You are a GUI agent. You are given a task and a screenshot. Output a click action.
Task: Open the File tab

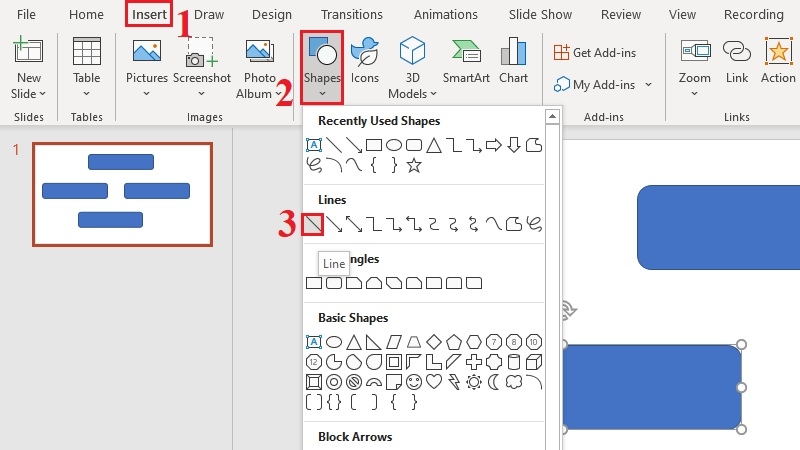(x=26, y=14)
